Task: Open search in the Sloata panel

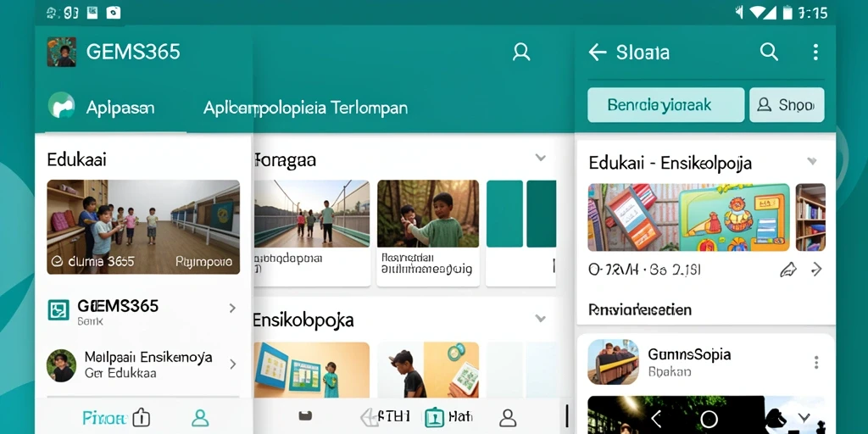Action: 769,52
